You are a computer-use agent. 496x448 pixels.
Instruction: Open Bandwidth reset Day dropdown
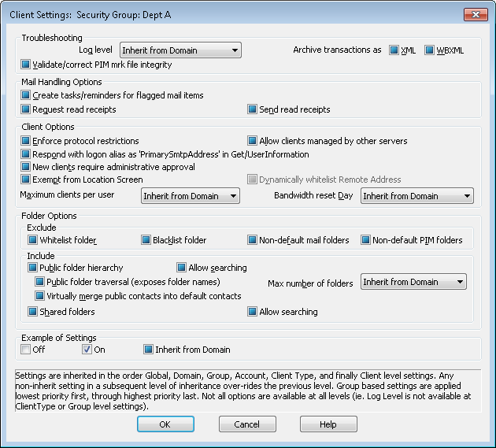[x=417, y=196]
